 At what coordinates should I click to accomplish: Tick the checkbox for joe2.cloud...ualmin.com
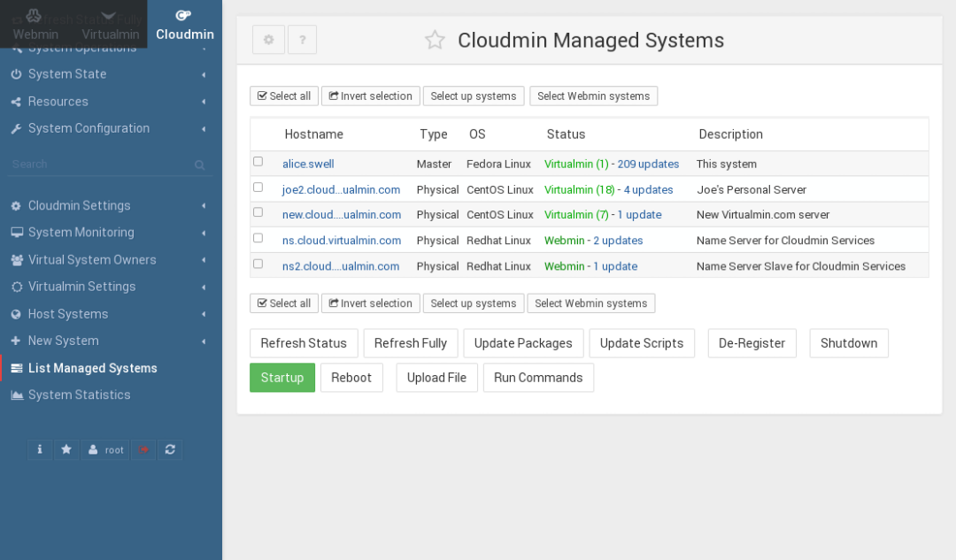tap(258, 187)
